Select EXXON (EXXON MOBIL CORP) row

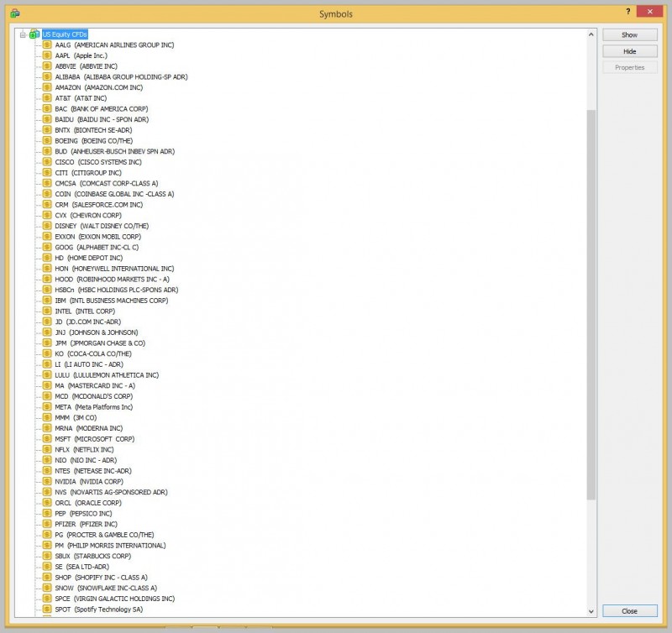coord(98,237)
